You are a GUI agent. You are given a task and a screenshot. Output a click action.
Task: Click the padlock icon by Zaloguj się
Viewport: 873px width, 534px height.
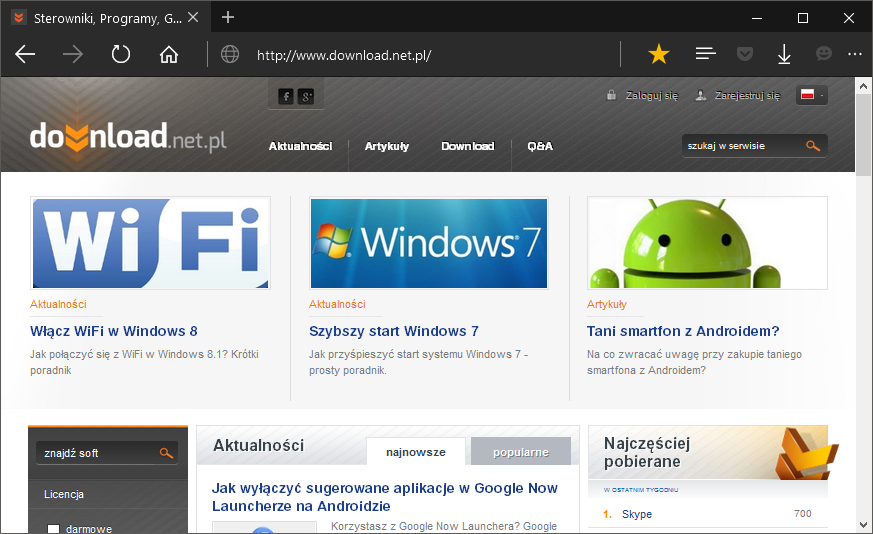point(611,95)
